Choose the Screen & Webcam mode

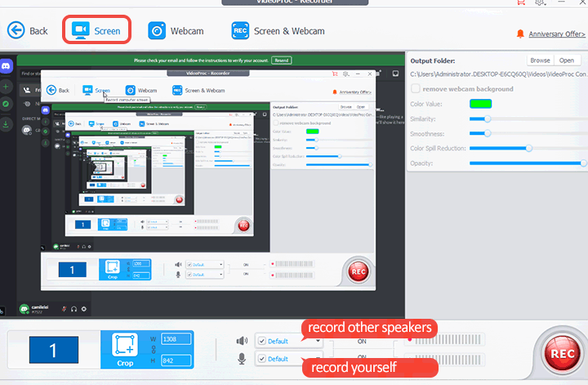(x=278, y=31)
